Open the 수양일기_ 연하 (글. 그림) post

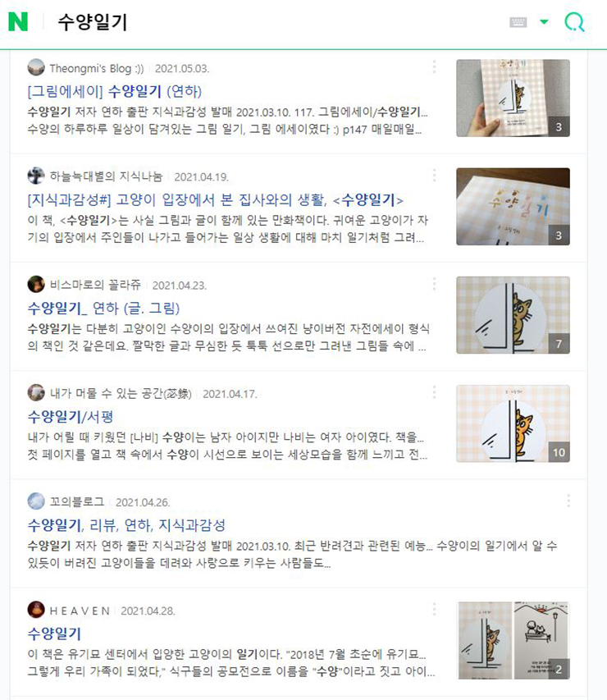click(x=103, y=309)
